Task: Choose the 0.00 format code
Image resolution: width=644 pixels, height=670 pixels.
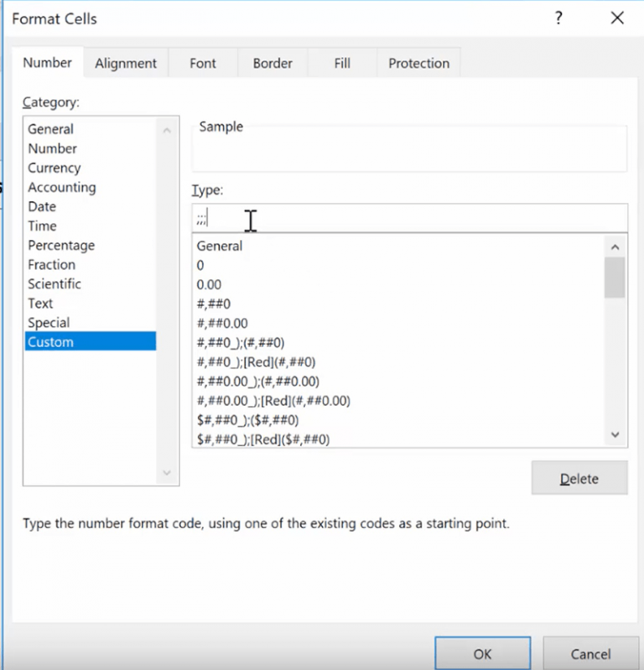Action: coord(209,284)
